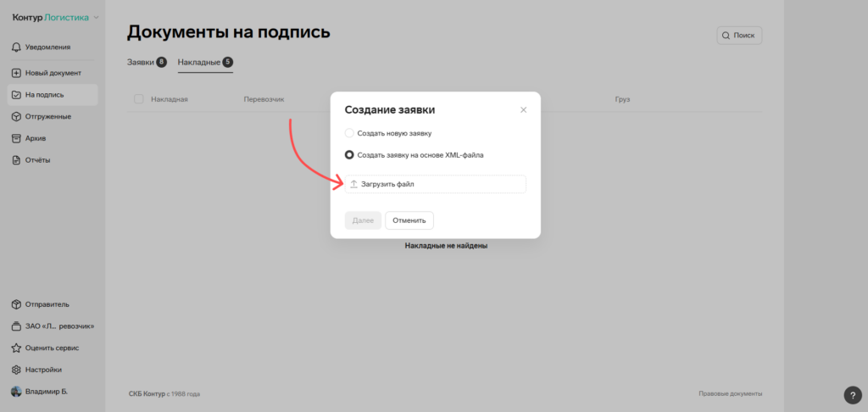
Task: Click the Накладная column header text
Action: tap(170, 99)
